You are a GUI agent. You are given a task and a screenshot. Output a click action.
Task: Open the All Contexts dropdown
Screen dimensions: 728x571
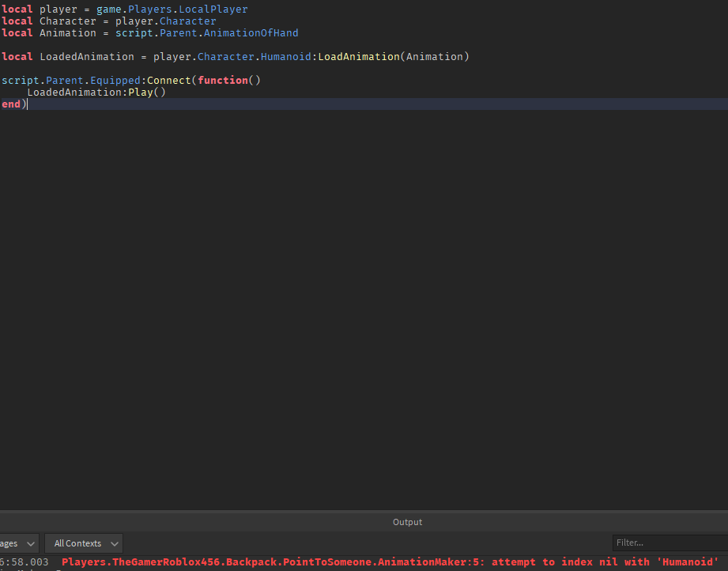click(x=83, y=543)
